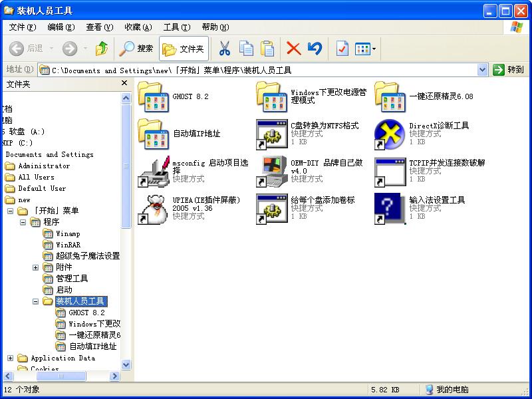The image size is (532, 399).
Task: Select the DirectX诊断工具 shortcut icon
Action: pyautogui.click(x=390, y=134)
